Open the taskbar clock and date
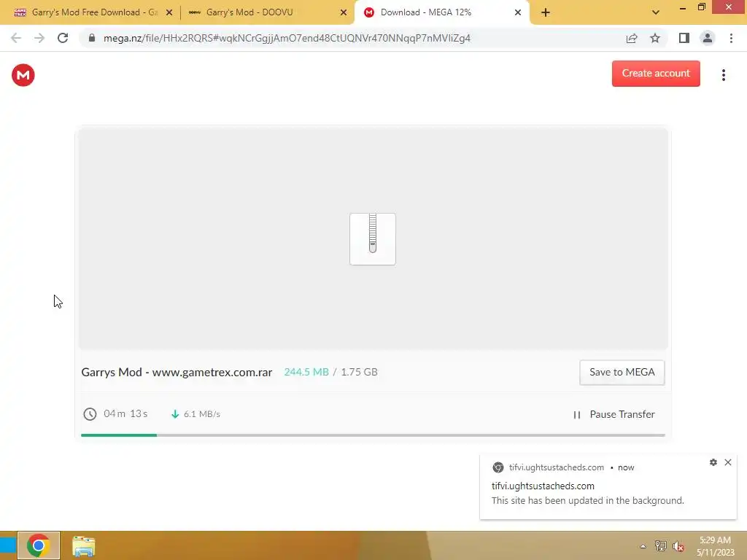Screen dimensions: 747x560 pyautogui.click(x=716, y=546)
